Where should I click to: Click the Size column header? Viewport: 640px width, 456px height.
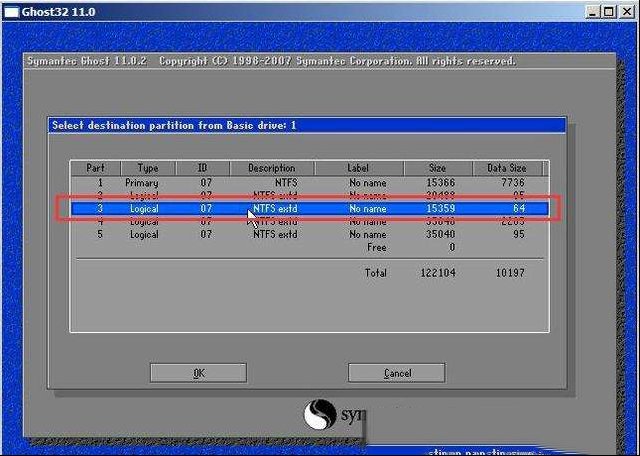pyautogui.click(x=438, y=168)
